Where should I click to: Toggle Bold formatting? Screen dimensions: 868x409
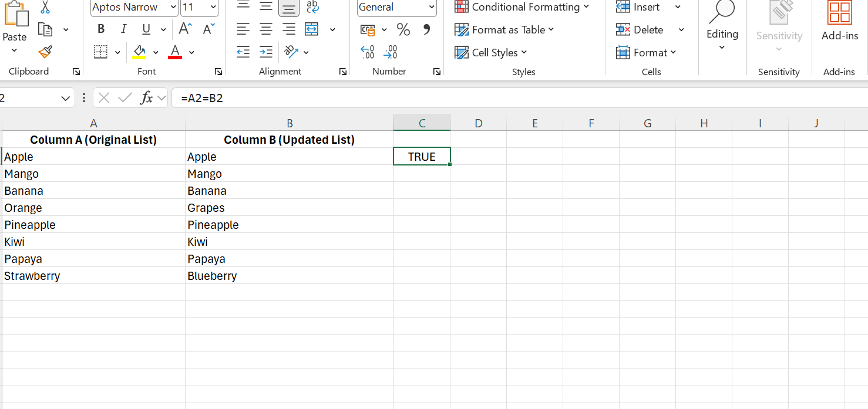pyautogui.click(x=101, y=29)
